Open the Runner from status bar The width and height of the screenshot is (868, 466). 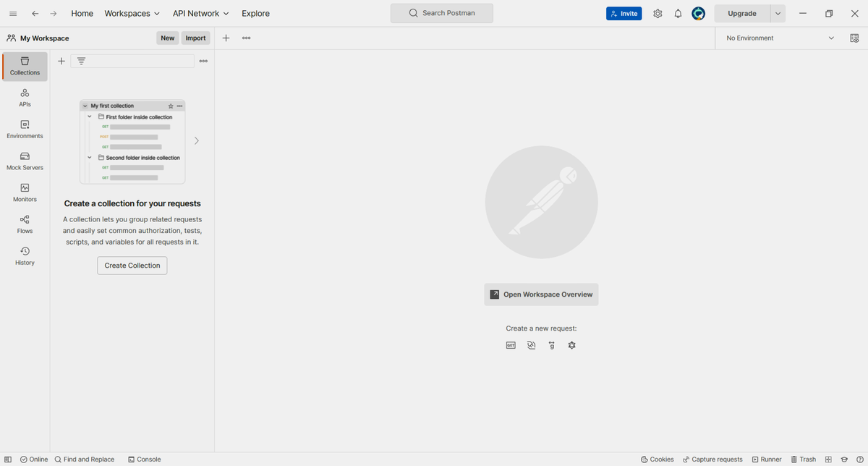tap(767, 459)
